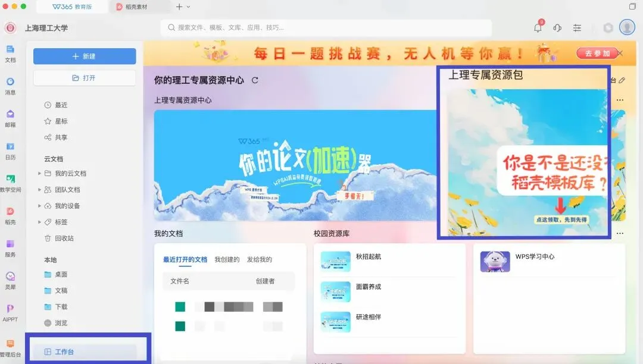Click the university logo icon

tap(10, 28)
